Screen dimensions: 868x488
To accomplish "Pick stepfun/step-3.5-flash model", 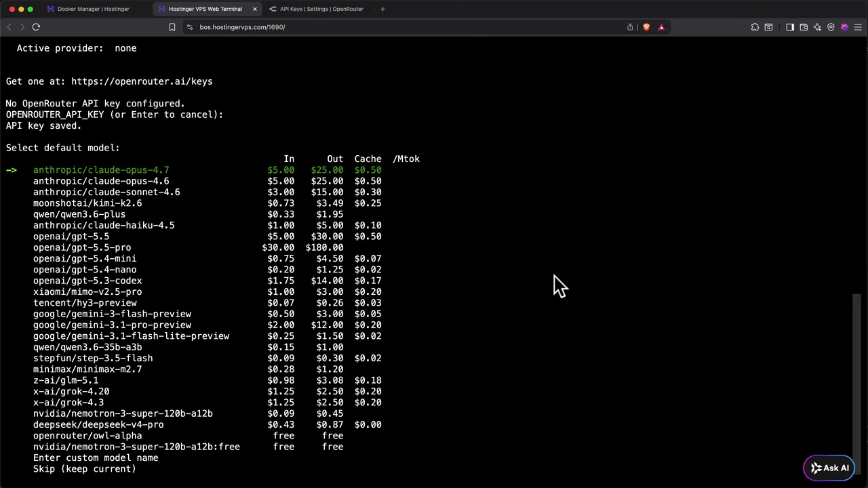I will [x=93, y=358].
